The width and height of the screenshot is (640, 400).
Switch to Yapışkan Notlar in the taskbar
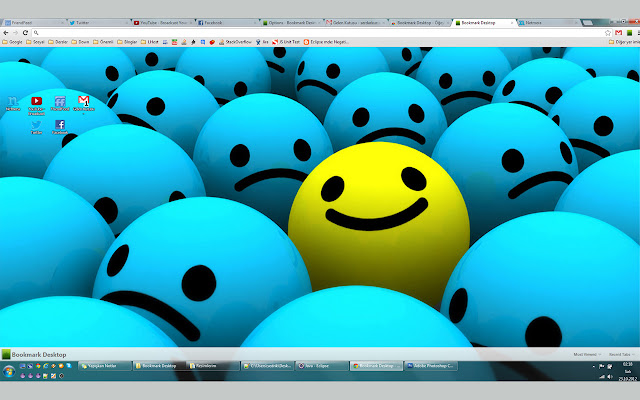[105, 366]
